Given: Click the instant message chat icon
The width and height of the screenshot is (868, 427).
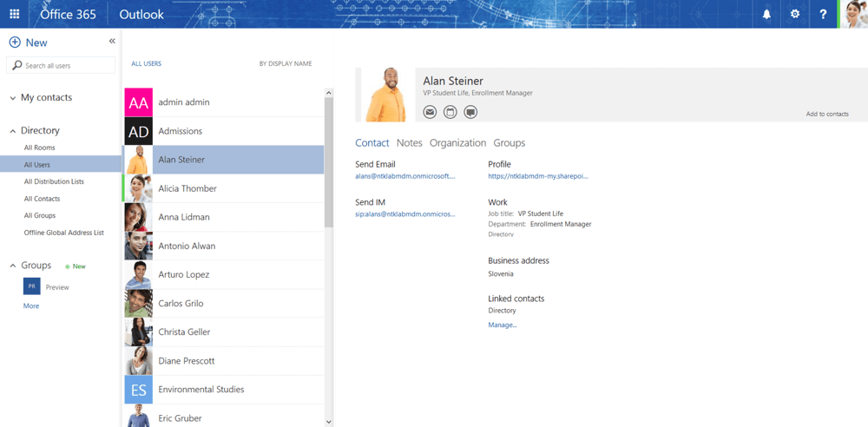Looking at the screenshot, I should 470,112.
